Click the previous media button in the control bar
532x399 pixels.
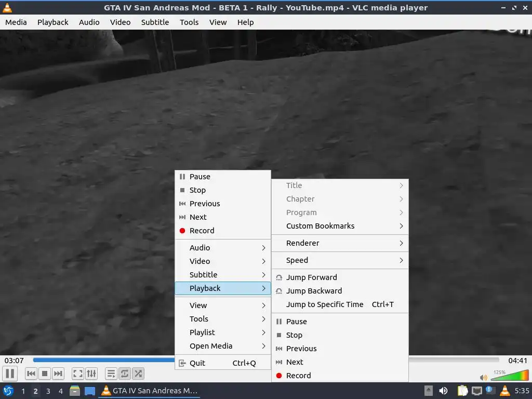click(x=31, y=374)
